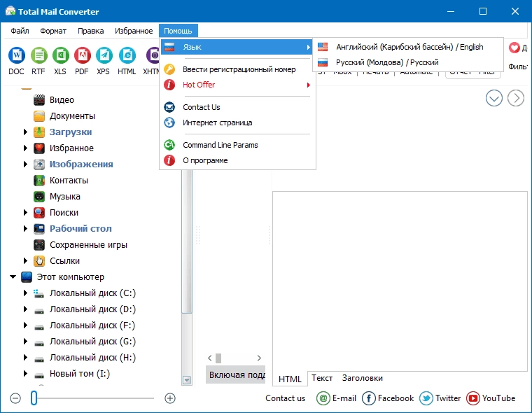Viewport: 532px width, 413px height.
Task: Open the Правка menu
Action: [90, 31]
